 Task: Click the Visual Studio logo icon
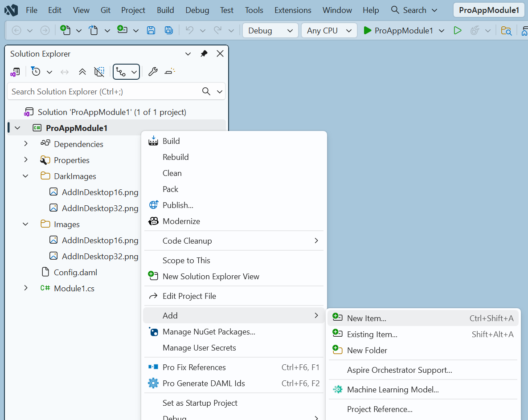point(11,10)
